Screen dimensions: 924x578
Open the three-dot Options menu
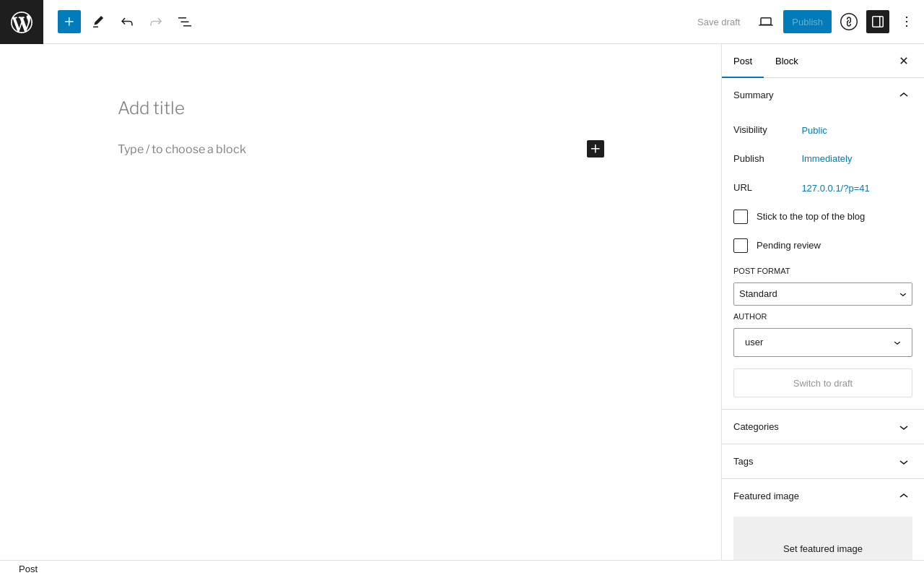coord(907,22)
